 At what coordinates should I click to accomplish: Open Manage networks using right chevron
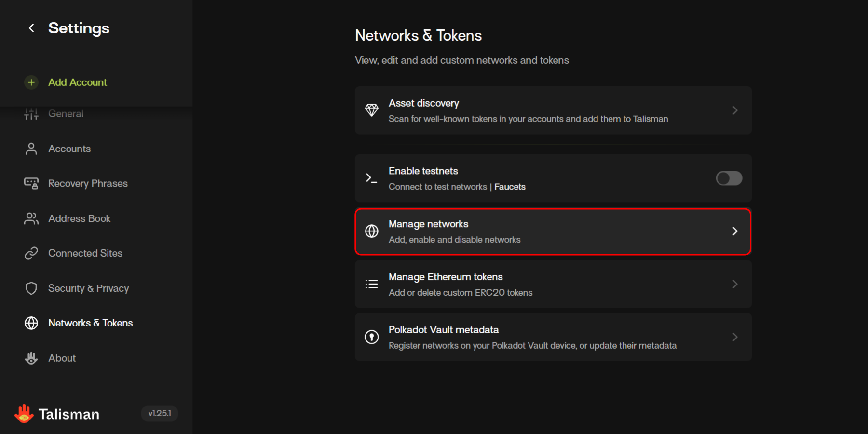click(734, 231)
